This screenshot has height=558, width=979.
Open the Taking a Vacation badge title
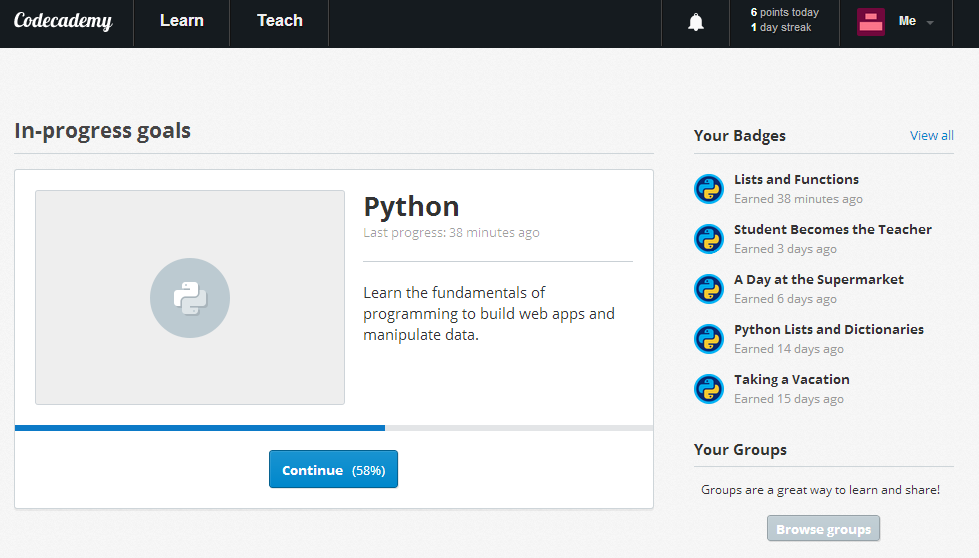click(791, 380)
